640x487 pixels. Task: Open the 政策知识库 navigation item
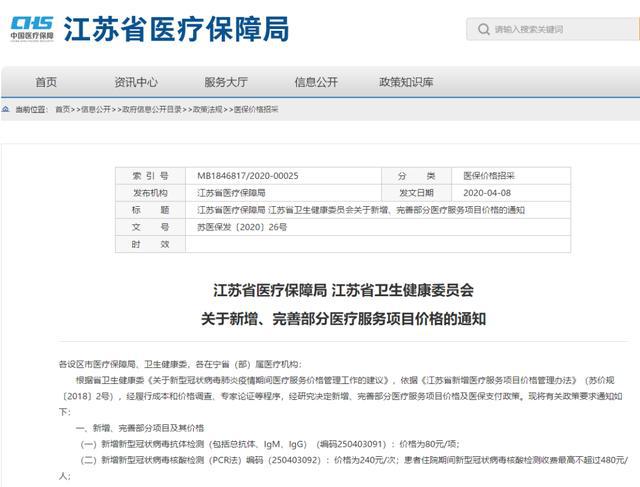(406, 82)
